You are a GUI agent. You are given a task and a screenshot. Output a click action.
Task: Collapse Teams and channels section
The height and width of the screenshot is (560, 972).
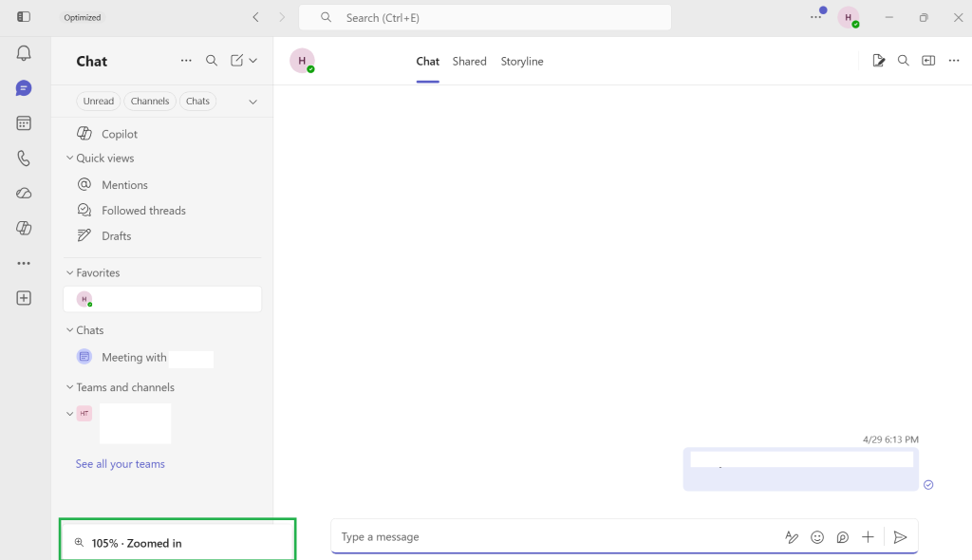pyautogui.click(x=69, y=387)
